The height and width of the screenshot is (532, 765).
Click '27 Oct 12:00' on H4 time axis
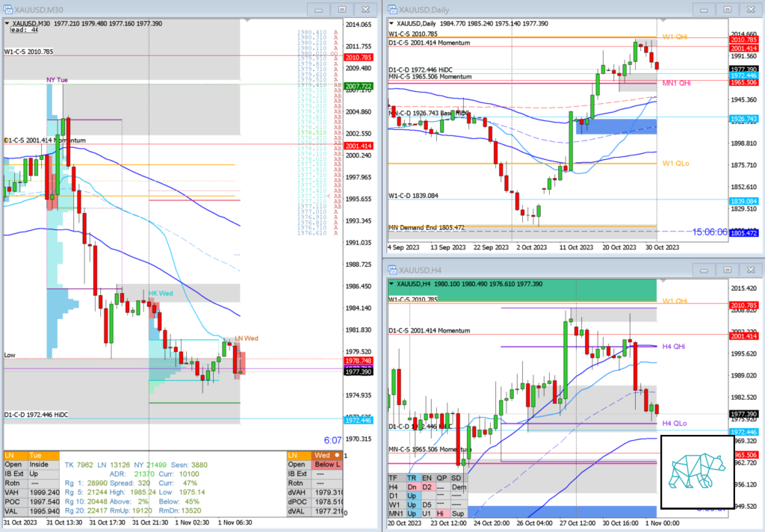(x=577, y=523)
